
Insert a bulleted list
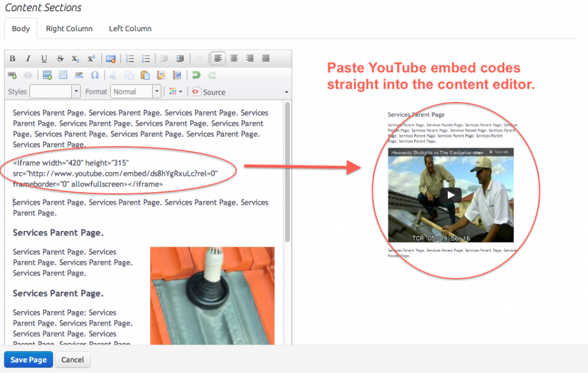pos(146,59)
